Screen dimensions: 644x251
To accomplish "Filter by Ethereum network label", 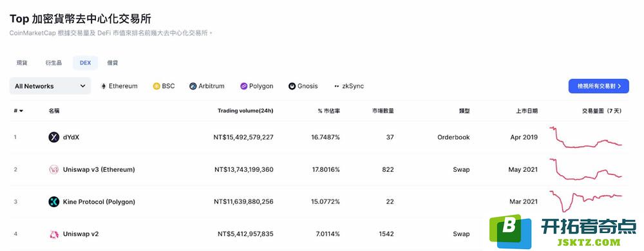I will pyautogui.click(x=123, y=86).
